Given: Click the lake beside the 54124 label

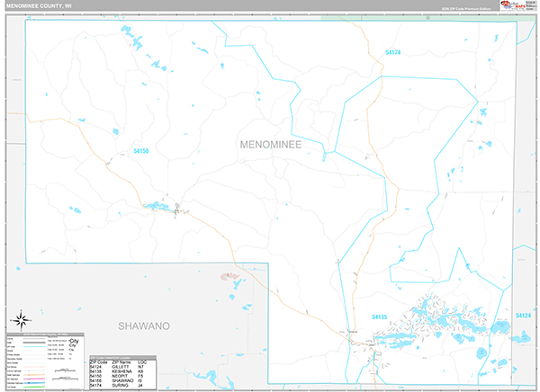Looking at the screenshot, I should click(x=520, y=336).
